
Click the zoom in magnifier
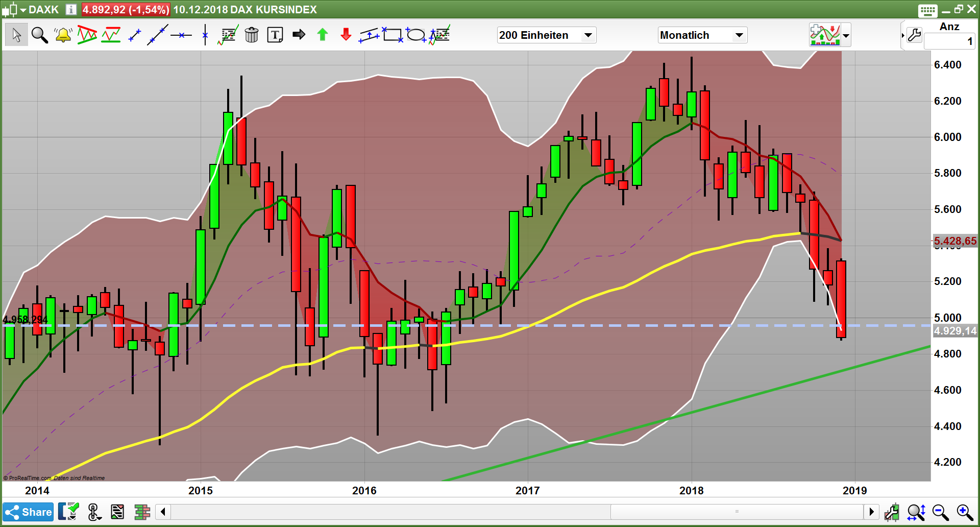[964, 512]
